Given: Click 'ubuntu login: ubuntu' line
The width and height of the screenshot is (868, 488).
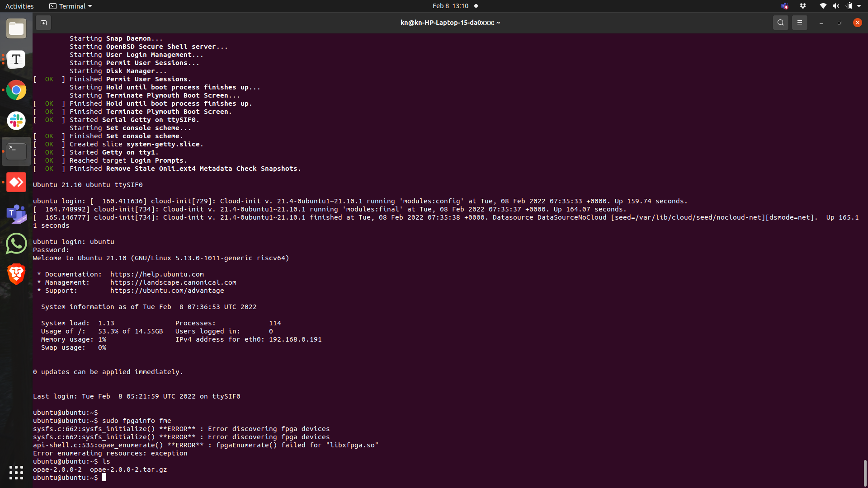Looking at the screenshot, I should pyautogui.click(x=74, y=242).
